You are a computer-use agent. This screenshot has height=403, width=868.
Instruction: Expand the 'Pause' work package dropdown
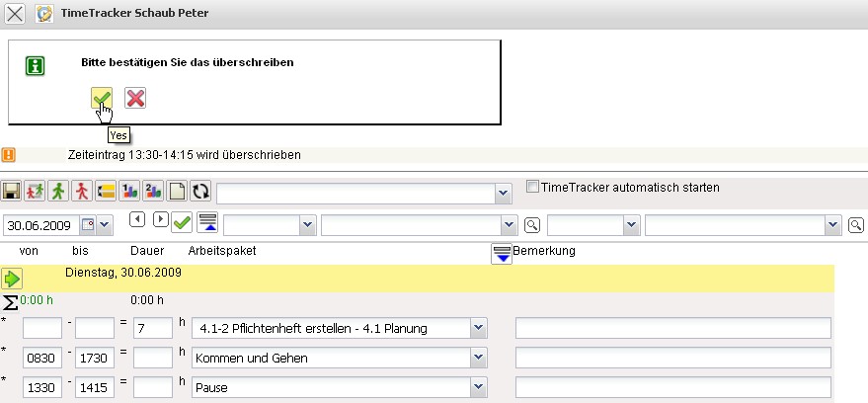point(479,388)
